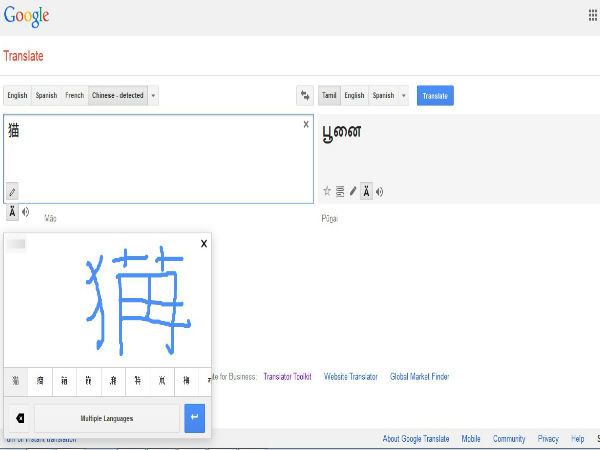Play audio of the Tamil translation
The image size is (600, 450).
tap(380, 191)
